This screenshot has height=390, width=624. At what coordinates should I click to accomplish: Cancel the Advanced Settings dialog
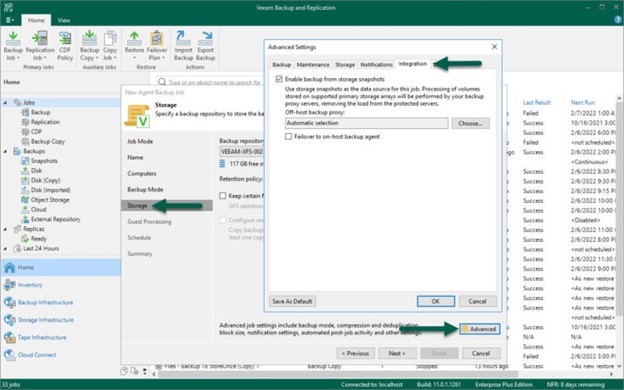pyautogui.click(x=477, y=301)
